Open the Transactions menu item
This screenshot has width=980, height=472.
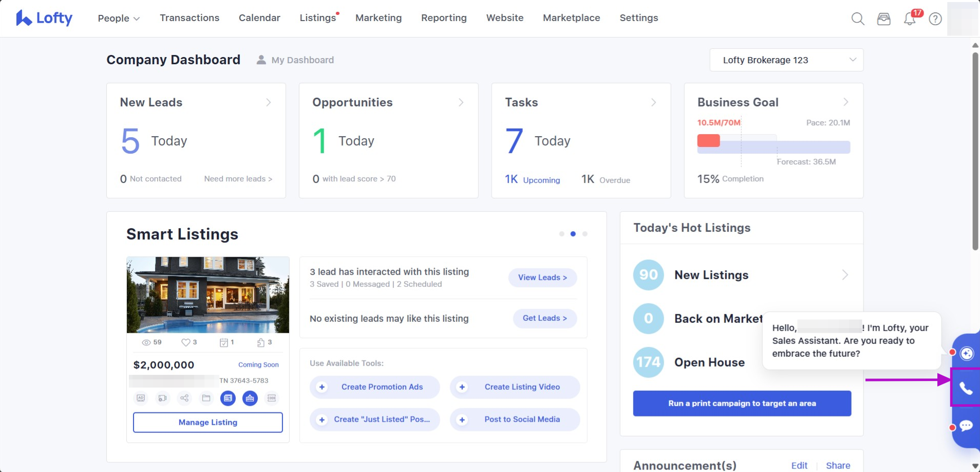[190, 18]
